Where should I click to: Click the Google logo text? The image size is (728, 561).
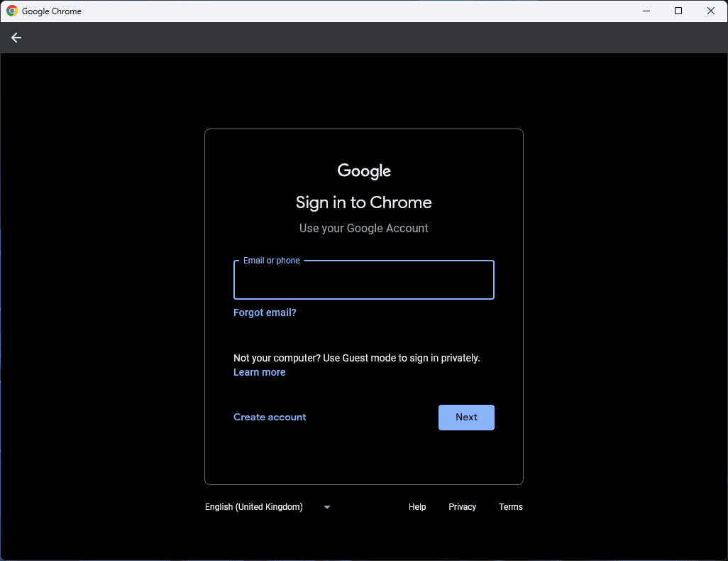coord(363,171)
